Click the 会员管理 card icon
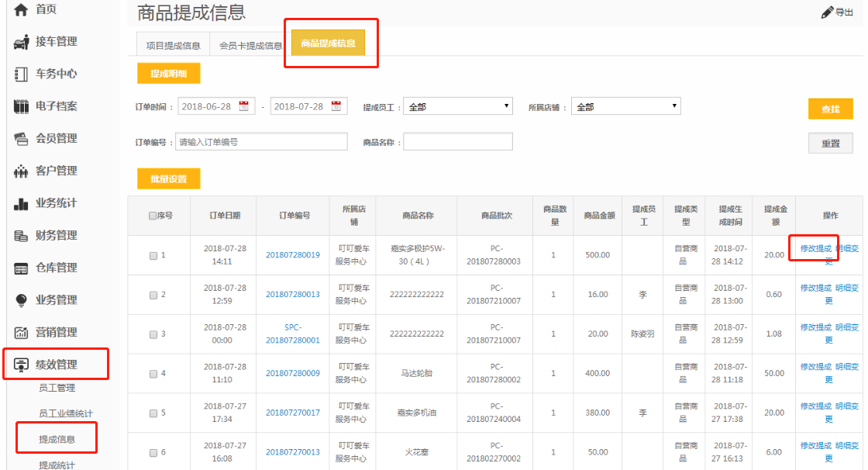 tap(21, 139)
